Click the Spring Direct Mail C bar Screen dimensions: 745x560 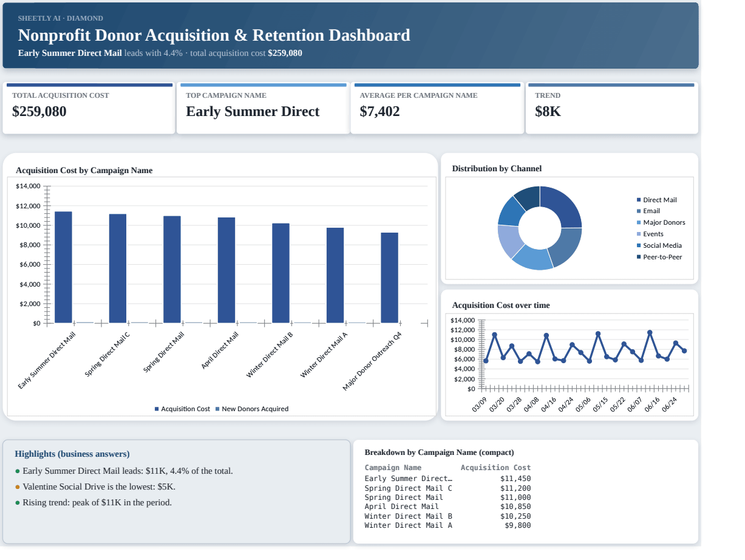(118, 268)
